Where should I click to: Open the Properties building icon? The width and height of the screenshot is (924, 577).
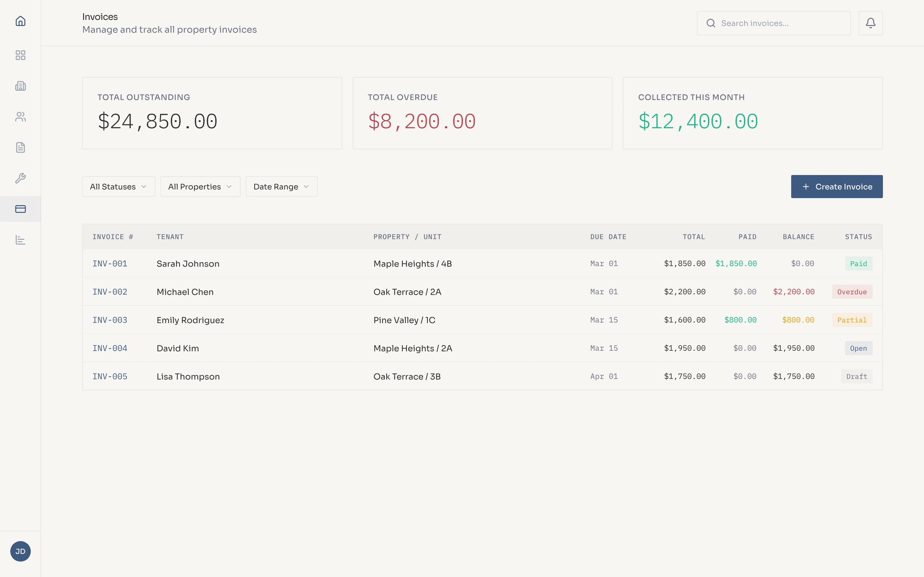click(20, 86)
